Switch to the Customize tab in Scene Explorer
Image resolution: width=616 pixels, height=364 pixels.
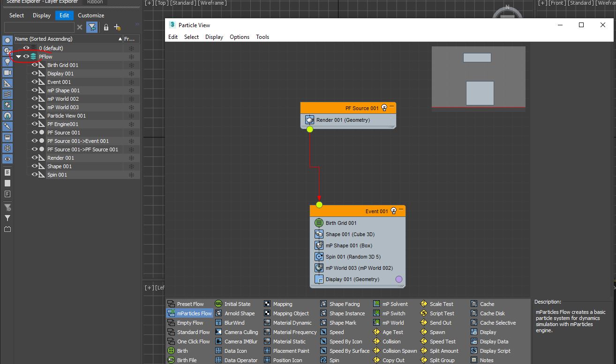pyautogui.click(x=90, y=15)
